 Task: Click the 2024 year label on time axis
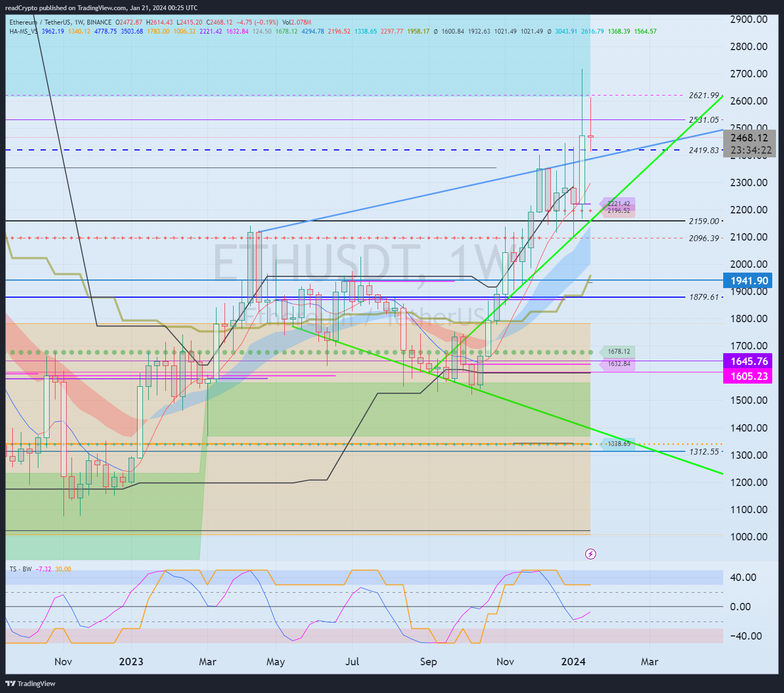[x=573, y=662]
